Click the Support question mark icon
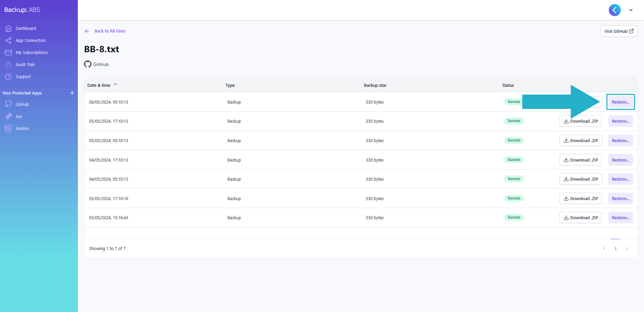Viewport: 644px width, 312px height. pos(8,77)
